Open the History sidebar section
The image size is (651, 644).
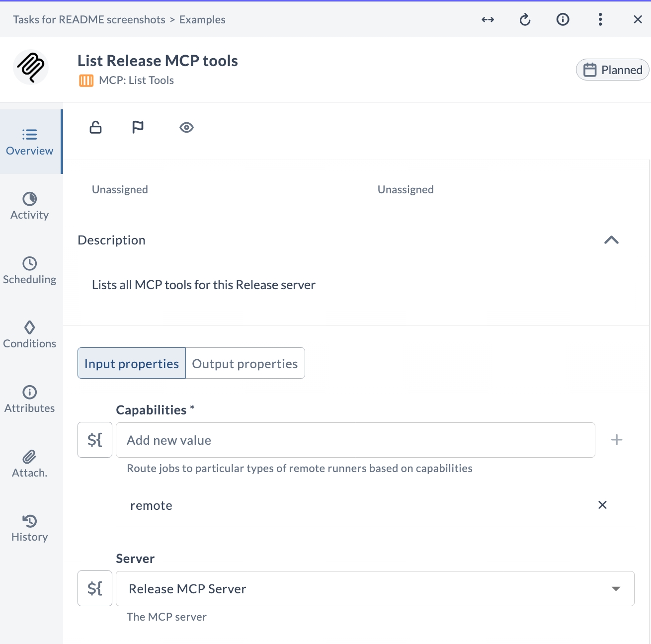[x=29, y=528]
